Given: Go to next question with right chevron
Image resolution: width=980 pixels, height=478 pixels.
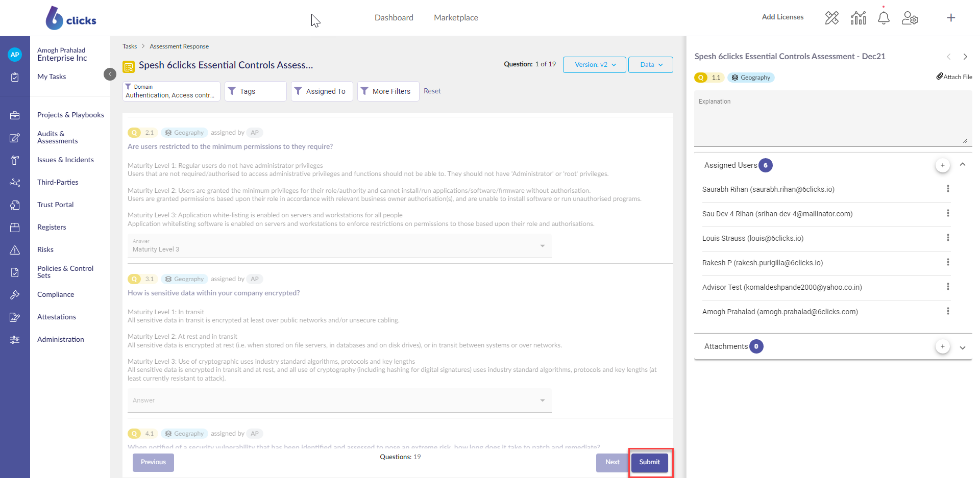Looking at the screenshot, I should [965, 57].
